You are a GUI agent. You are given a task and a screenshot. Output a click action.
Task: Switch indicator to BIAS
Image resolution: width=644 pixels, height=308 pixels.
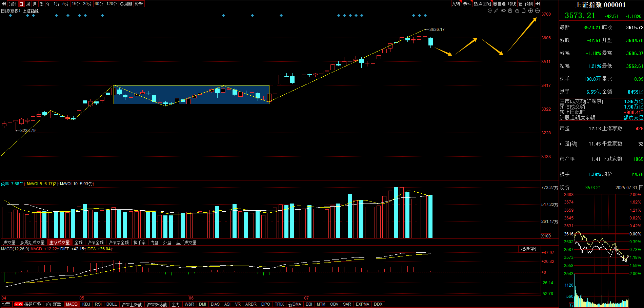tap(215, 304)
